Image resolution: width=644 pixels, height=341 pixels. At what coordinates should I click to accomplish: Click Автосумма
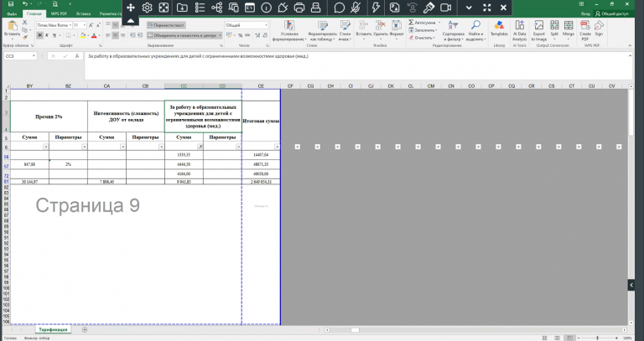pyautogui.click(x=424, y=23)
